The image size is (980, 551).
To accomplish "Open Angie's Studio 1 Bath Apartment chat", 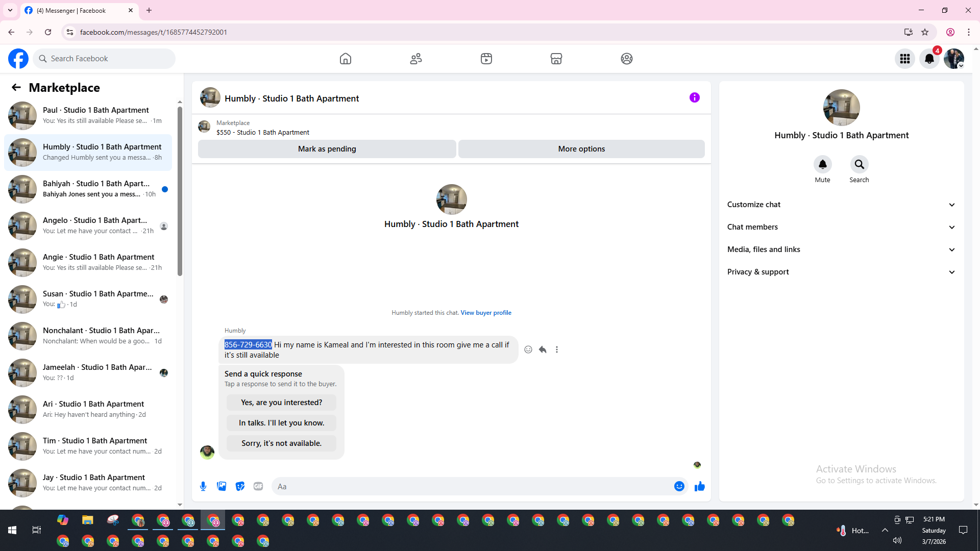I will [x=88, y=263].
